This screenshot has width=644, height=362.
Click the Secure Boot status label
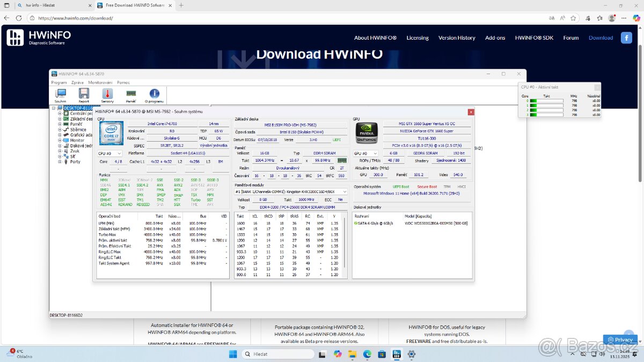click(x=427, y=186)
